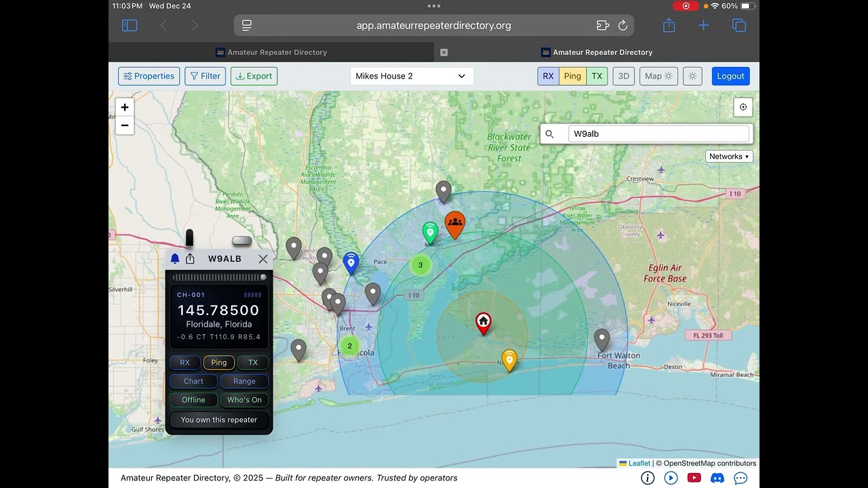868x488 pixels.
Task: Open the tab overview icon
Action: [x=739, y=25]
